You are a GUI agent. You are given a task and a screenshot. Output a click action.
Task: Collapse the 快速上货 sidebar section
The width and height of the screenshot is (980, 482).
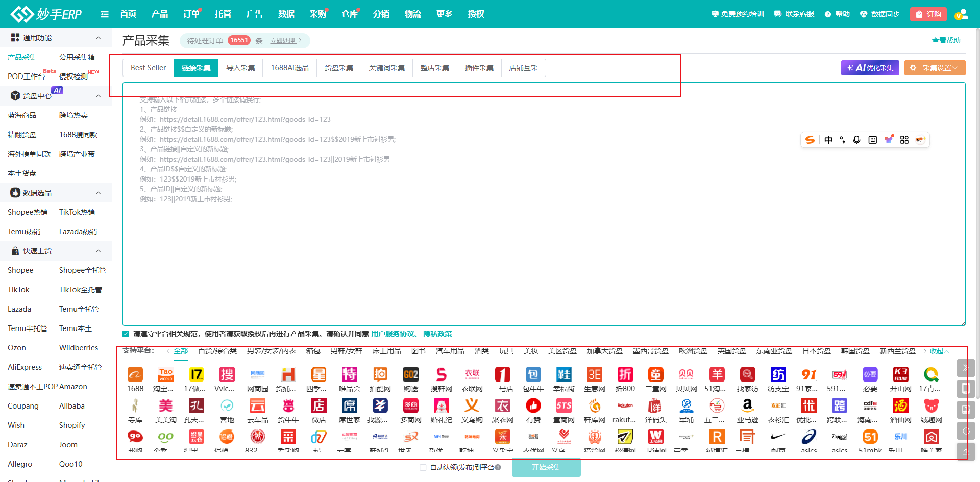[99, 251]
